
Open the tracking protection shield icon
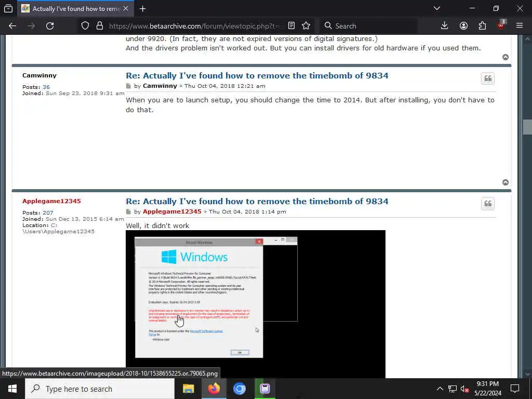click(x=85, y=26)
